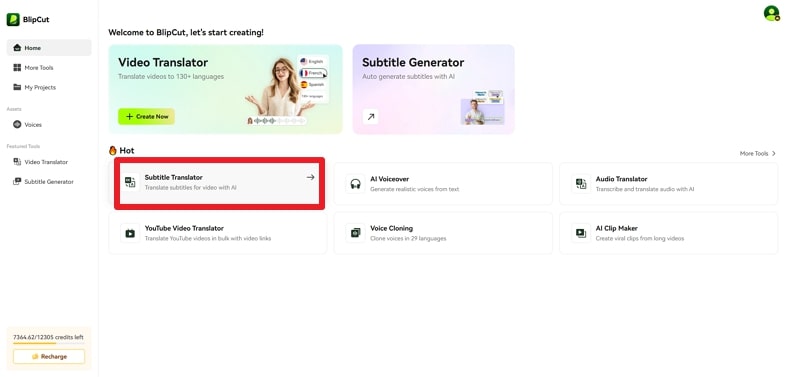Screen dimensions: 788x377
Task: Click the AI Clip Maker icon
Action: click(x=581, y=233)
